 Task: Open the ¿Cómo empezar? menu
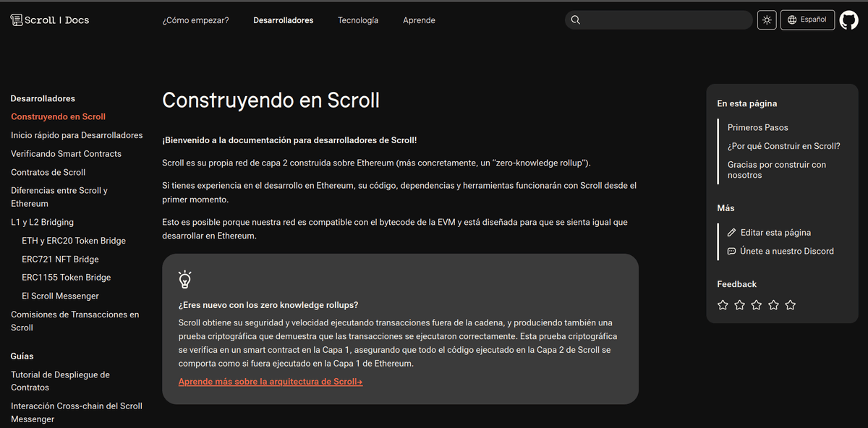(195, 20)
